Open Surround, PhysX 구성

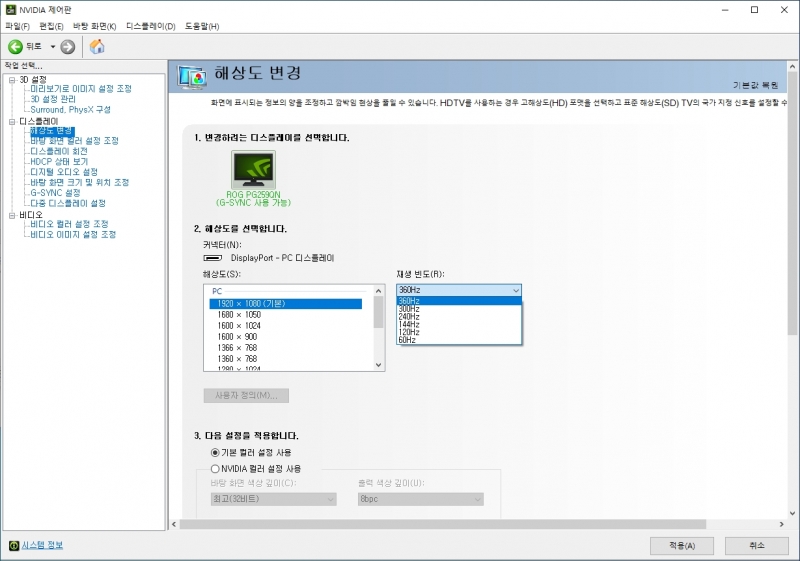tap(70, 110)
